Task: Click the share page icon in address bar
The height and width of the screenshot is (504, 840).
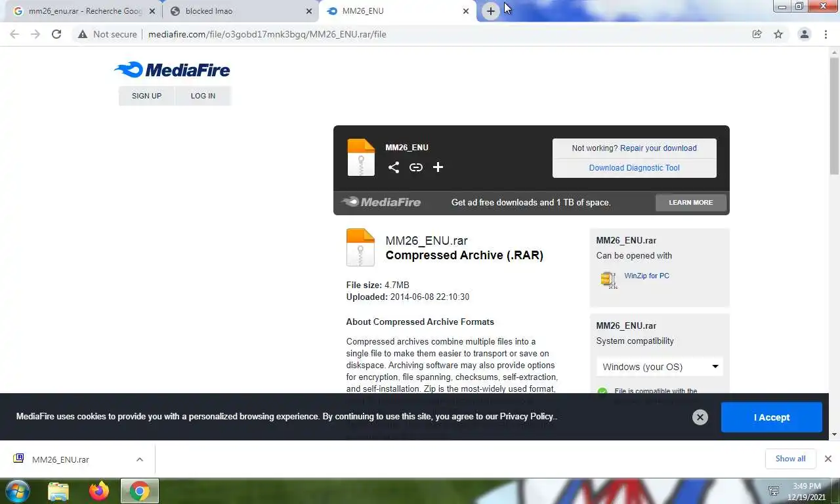Action: pyautogui.click(x=757, y=34)
